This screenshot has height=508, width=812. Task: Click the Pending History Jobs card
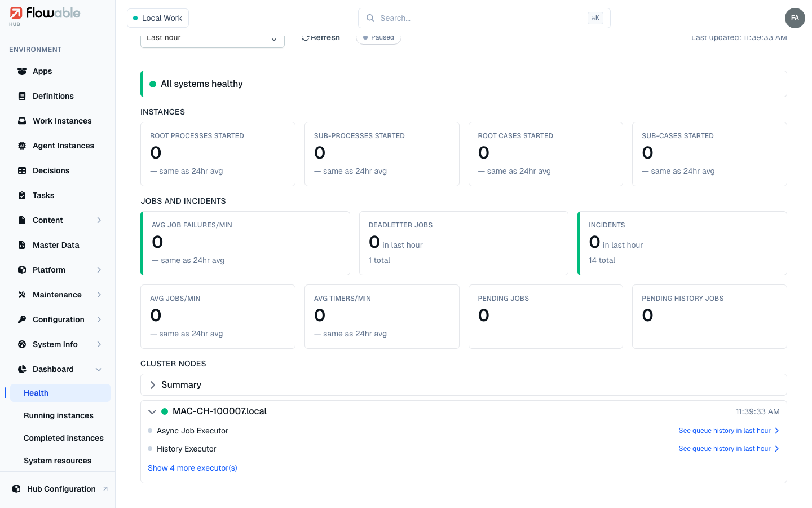pos(709,317)
